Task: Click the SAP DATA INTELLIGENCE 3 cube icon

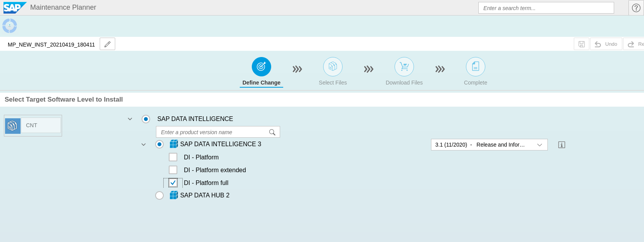Action: [x=174, y=144]
